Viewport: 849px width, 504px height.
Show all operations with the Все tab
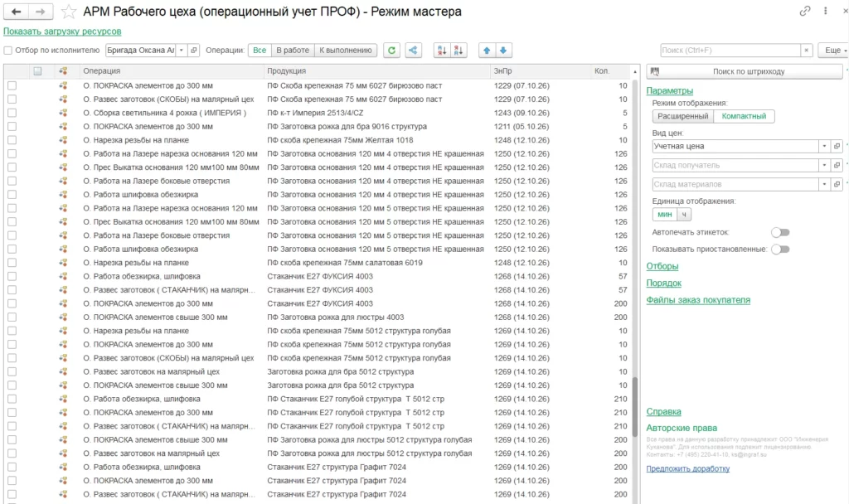pyautogui.click(x=260, y=51)
